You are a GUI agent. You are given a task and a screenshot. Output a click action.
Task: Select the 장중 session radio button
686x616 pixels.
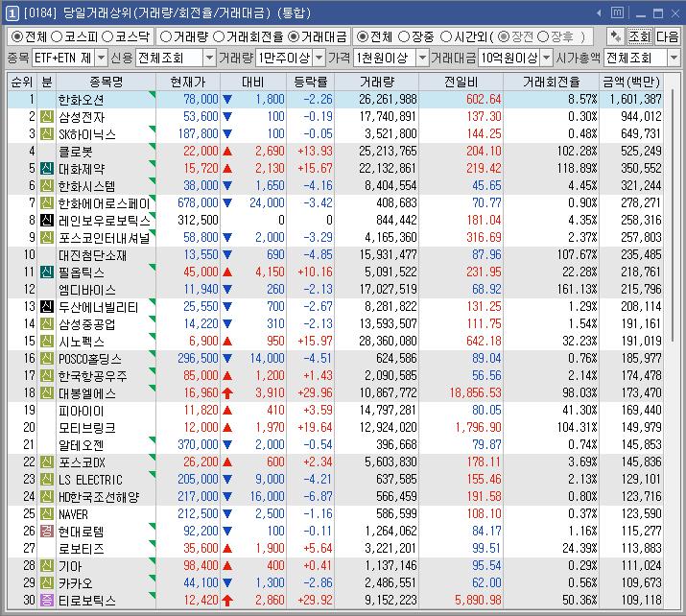tap(404, 36)
